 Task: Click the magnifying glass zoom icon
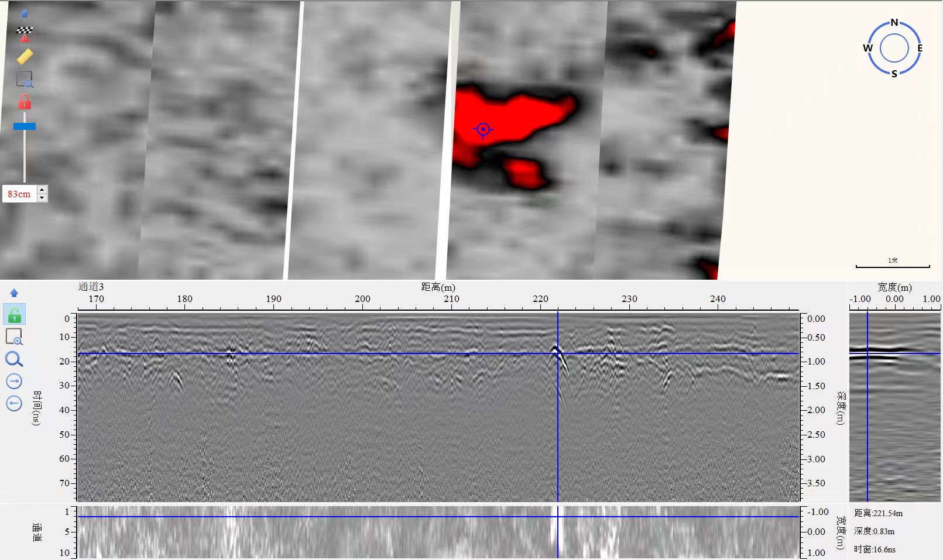point(14,359)
